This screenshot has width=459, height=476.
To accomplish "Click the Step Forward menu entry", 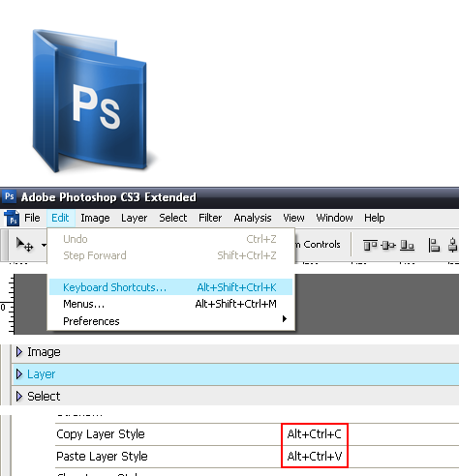I will point(170,255).
